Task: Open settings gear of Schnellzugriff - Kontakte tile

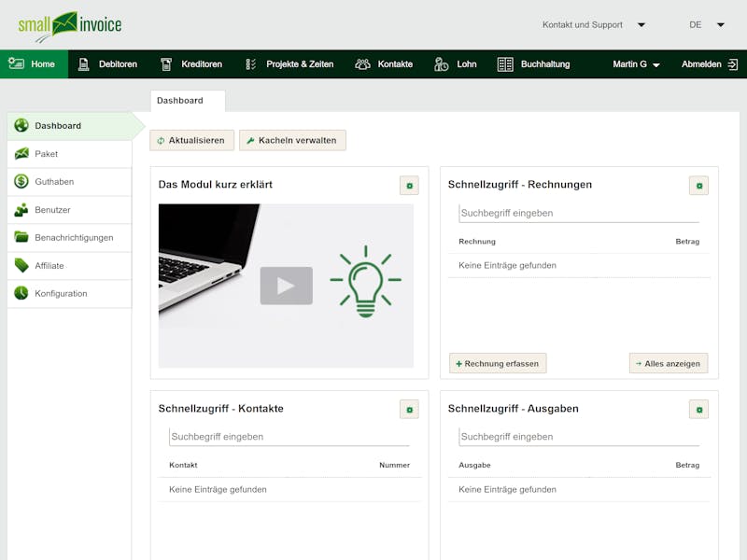Action: click(409, 409)
